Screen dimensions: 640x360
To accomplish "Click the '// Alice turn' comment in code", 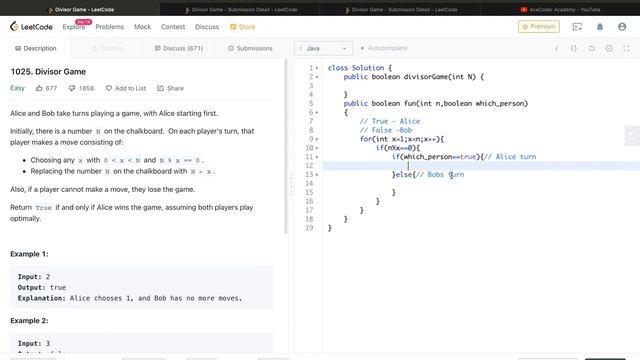I will [510, 157].
